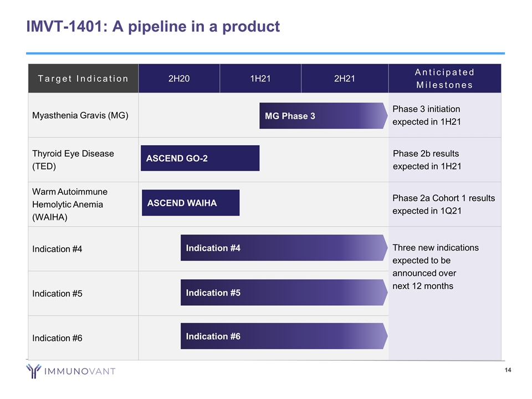Screen dimensions: 532x399
Task: Click the Anticipated Milestones header
Action: click(445, 79)
